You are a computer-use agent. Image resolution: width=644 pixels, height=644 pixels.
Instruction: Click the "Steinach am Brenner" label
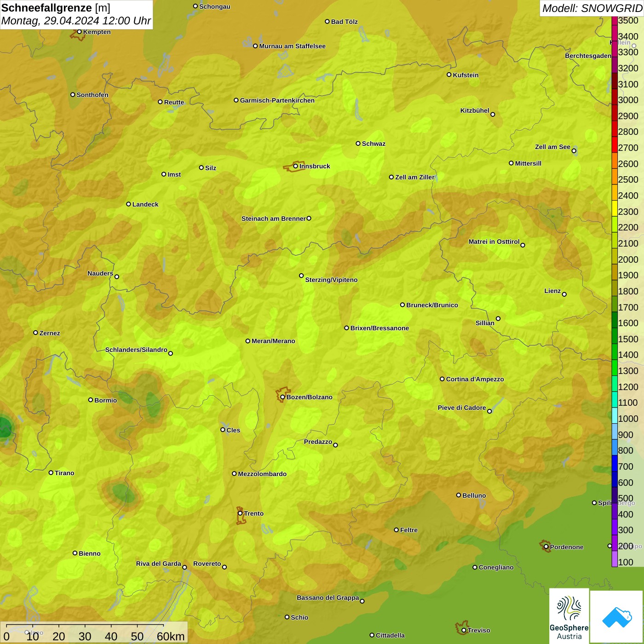tap(274, 218)
